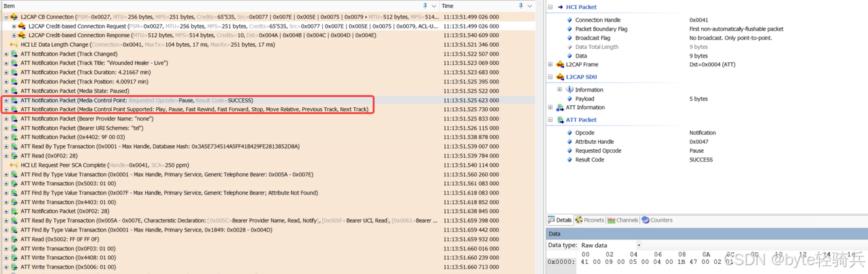Click the L2CAP Credit-based Connection Request icon
868x274 pixels.
click(x=22, y=26)
